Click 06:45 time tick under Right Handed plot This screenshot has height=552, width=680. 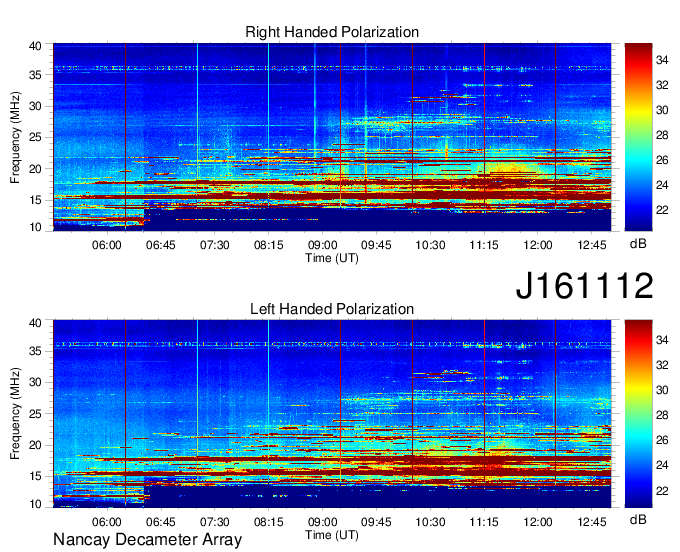click(161, 245)
